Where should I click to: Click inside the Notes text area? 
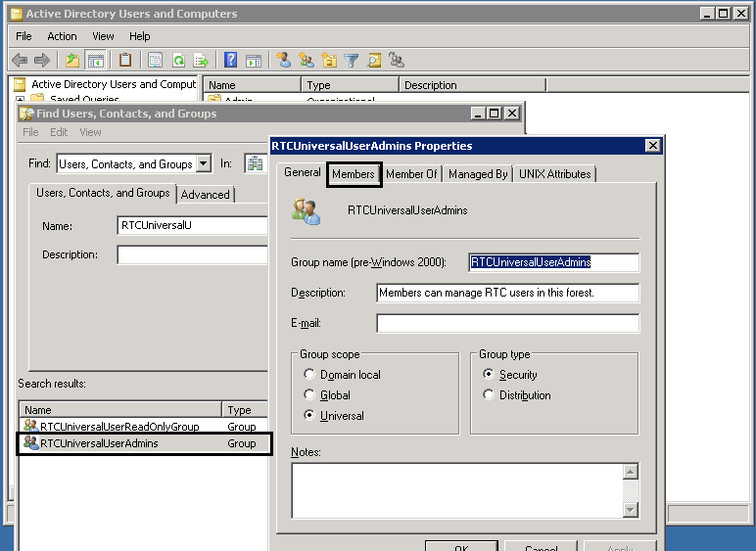[457, 490]
